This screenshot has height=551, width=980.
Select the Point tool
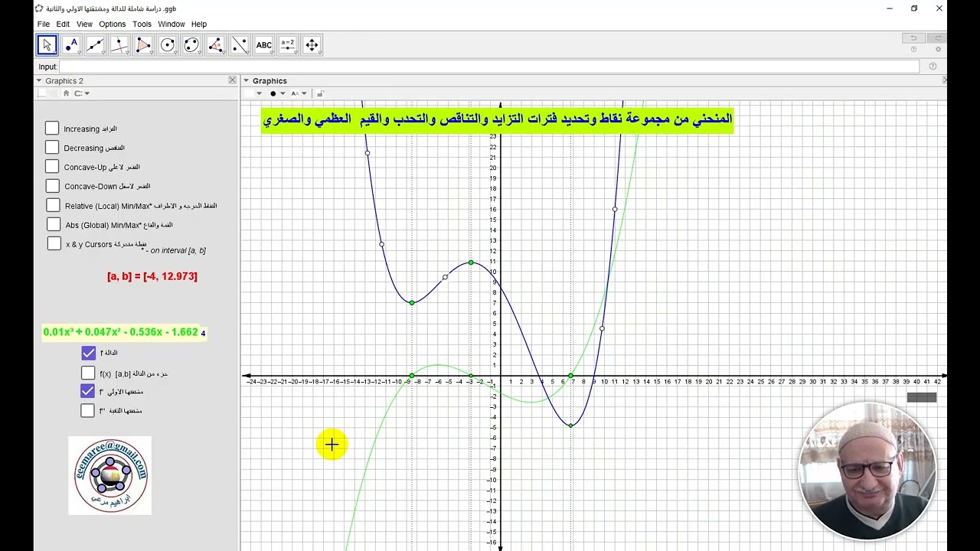tap(71, 45)
